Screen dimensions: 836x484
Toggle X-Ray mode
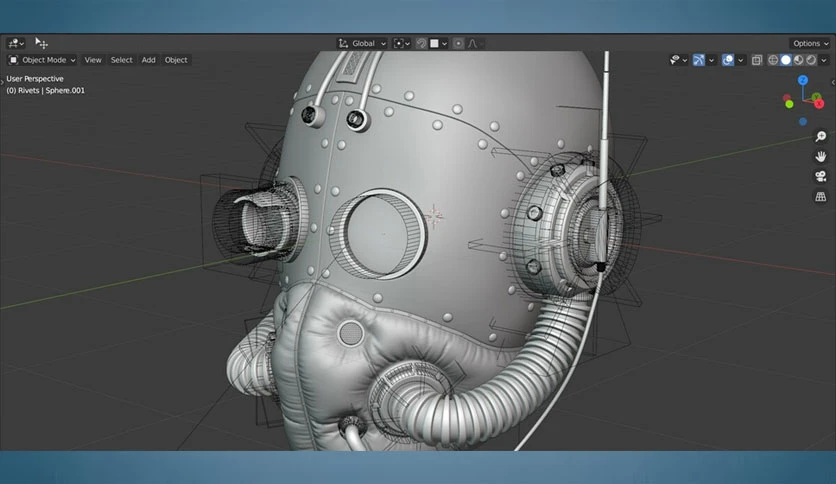pos(757,60)
